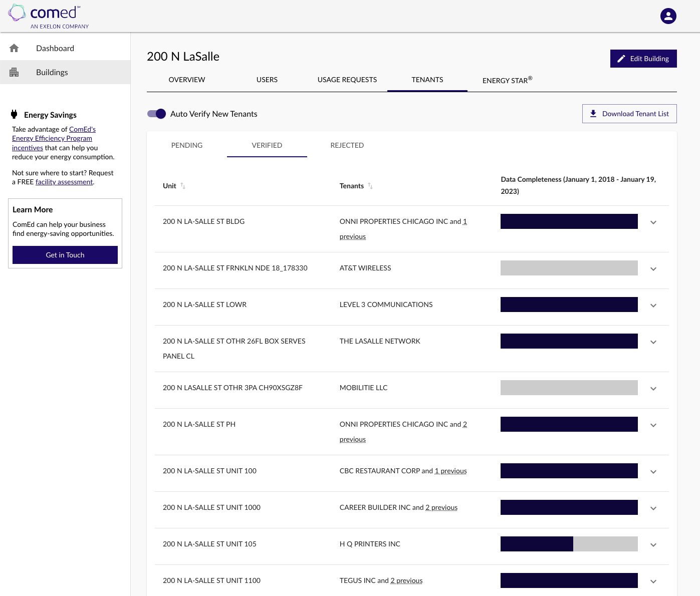The width and height of the screenshot is (700, 596).
Task: Open the USAGE REQUESTS tab
Action: 347,80
